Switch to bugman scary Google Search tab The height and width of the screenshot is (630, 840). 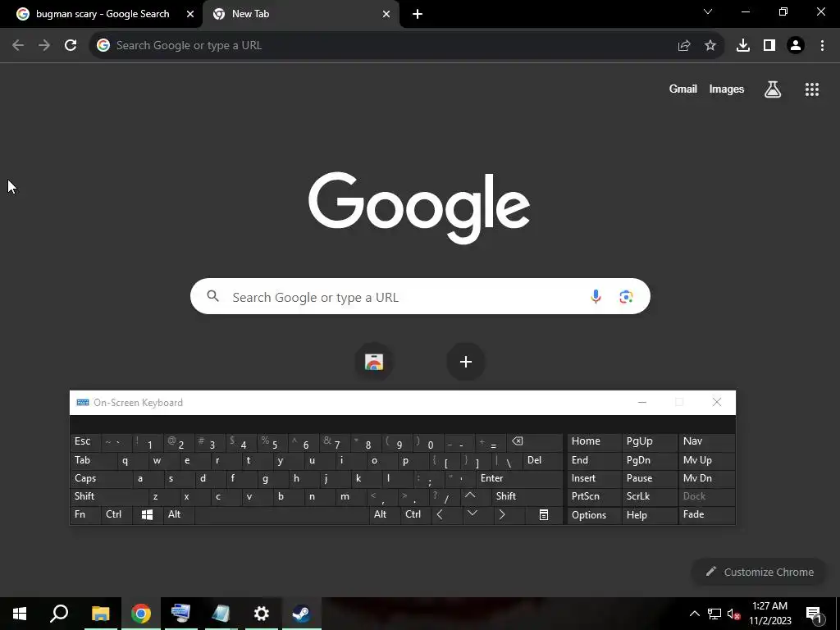click(101, 14)
